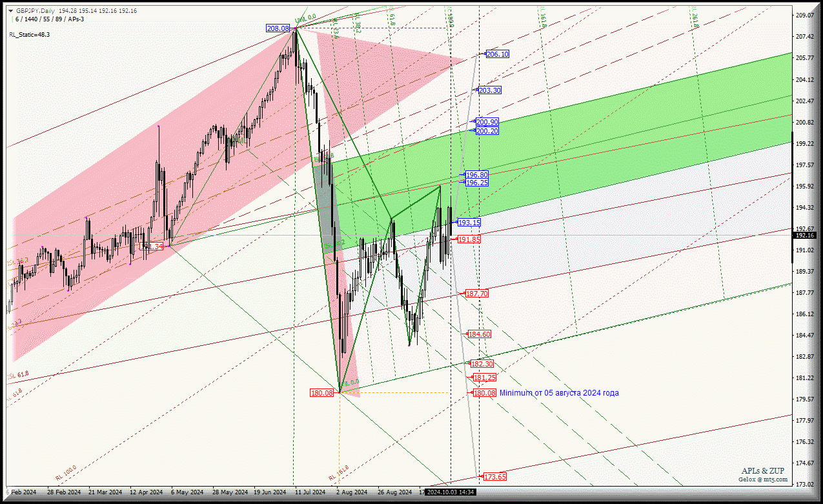Click the 11 Jul 2024 date label
The image size is (823, 504).
(310, 492)
